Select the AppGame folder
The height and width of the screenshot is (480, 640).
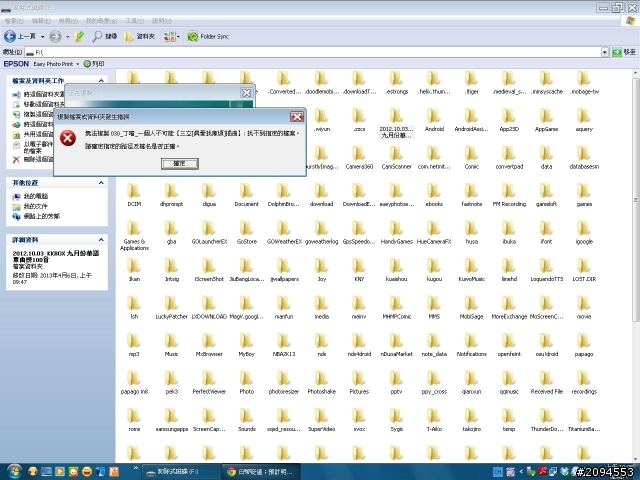pos(547,120)
